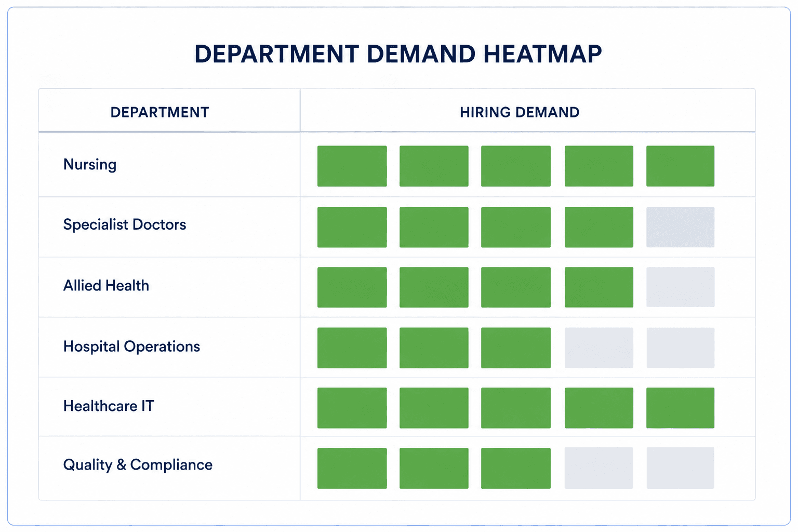Select Nursing's second green demand block

pos(434,166)
